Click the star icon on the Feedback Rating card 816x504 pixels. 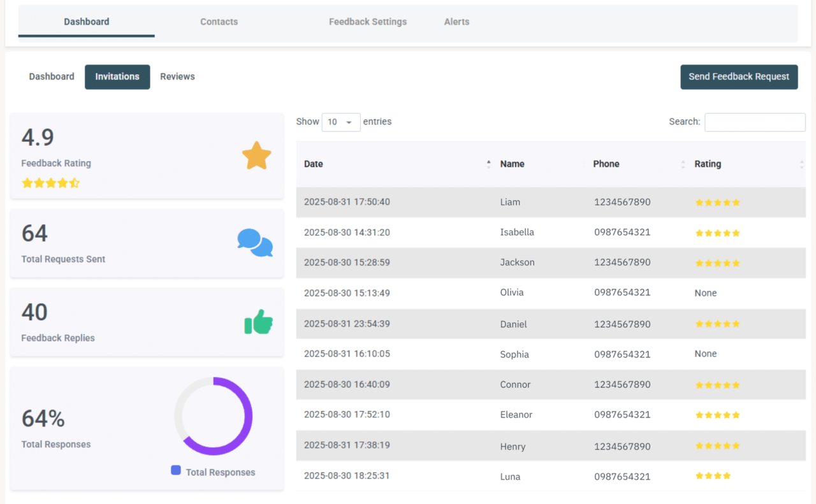(256, 155)
